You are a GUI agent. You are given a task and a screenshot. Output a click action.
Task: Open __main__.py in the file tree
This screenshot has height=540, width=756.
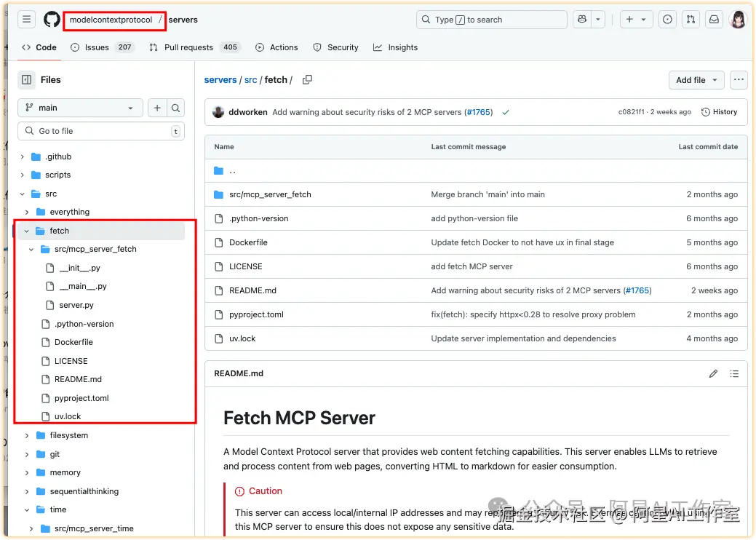[83, 287]
